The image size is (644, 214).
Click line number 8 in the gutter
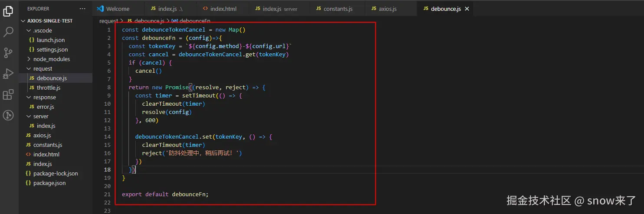coord(109,87)
